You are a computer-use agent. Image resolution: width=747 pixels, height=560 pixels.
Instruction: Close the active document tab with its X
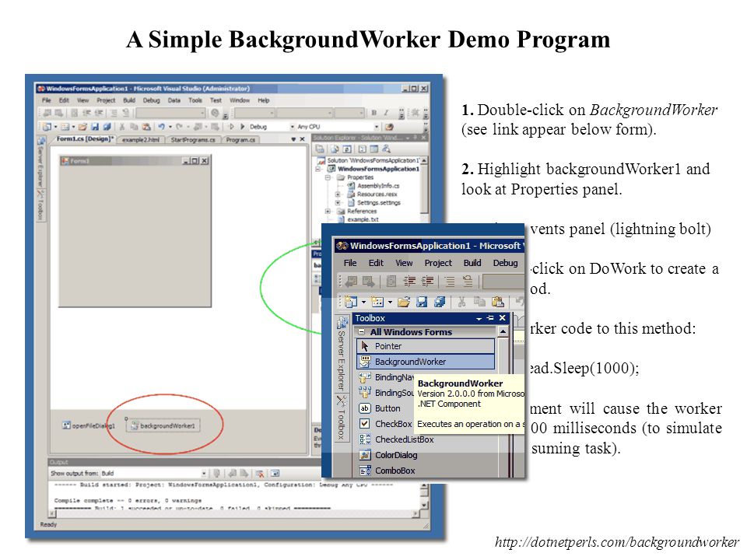click(x=302, y=139)
